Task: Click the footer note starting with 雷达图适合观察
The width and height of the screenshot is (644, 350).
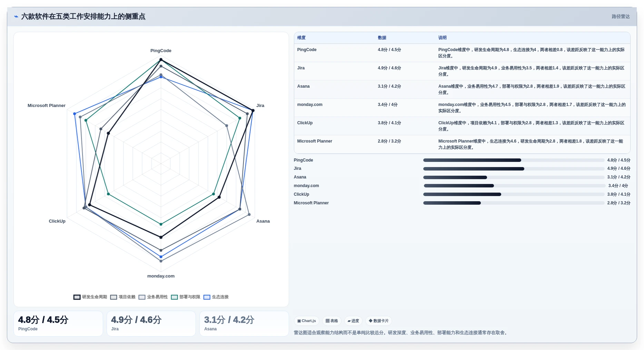Action: pyautogui.click(x=401, y=333)
